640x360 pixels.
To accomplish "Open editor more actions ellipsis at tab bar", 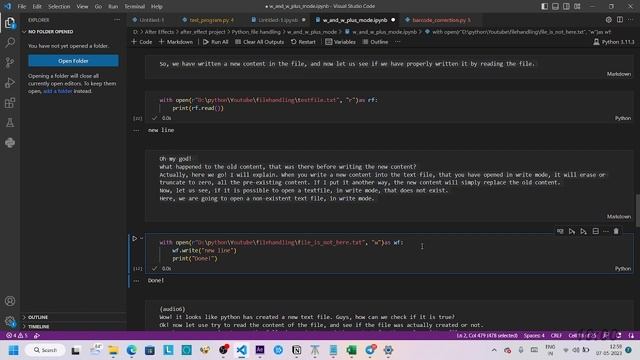I will coord(631,20).
